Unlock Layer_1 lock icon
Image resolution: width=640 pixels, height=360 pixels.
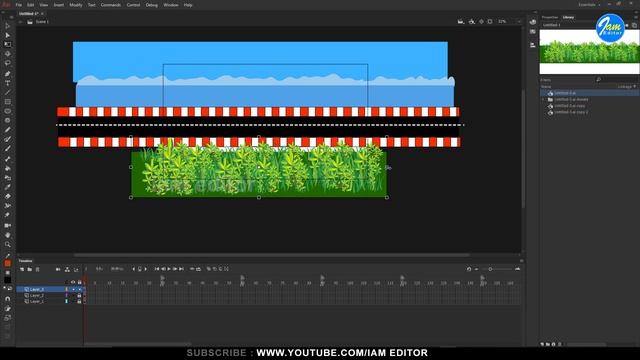(x=80, y=301)
